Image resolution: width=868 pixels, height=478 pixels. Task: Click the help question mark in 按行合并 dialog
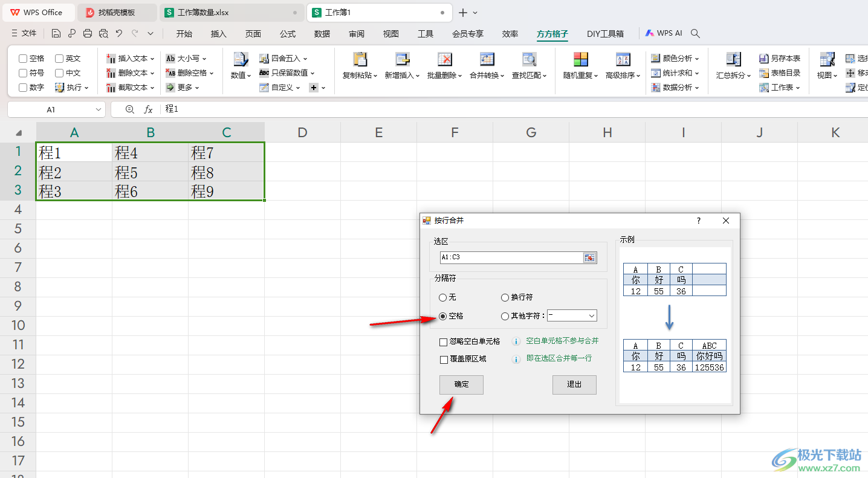pyautogui.click(x=699, y=221)
